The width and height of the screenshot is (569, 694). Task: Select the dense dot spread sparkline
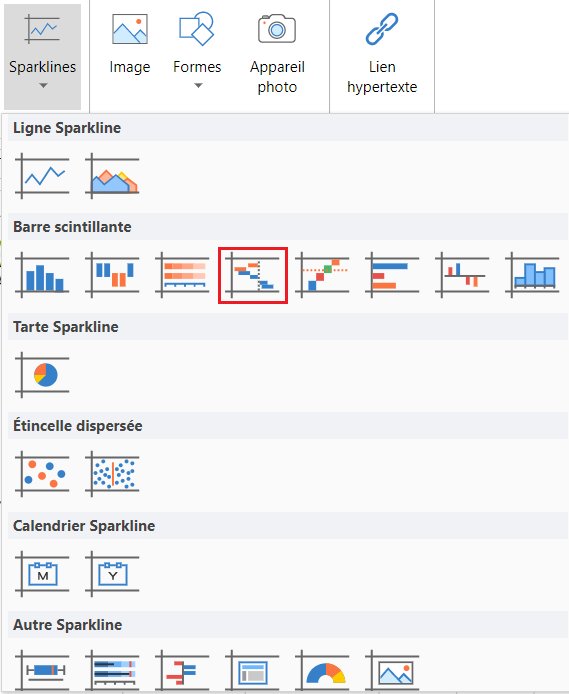point(112,474)
